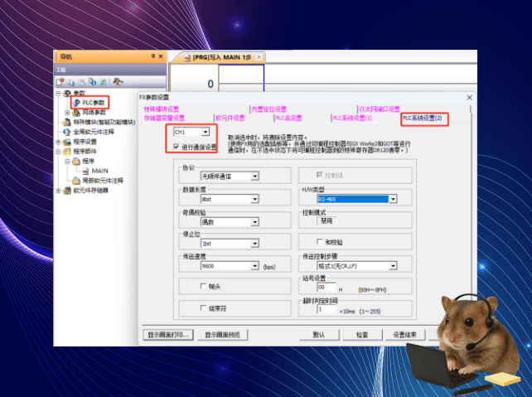Click the ladder icon on [PRG] MAIN tab
The height and width of the screenshot is (397, 532).
[187, 58]
